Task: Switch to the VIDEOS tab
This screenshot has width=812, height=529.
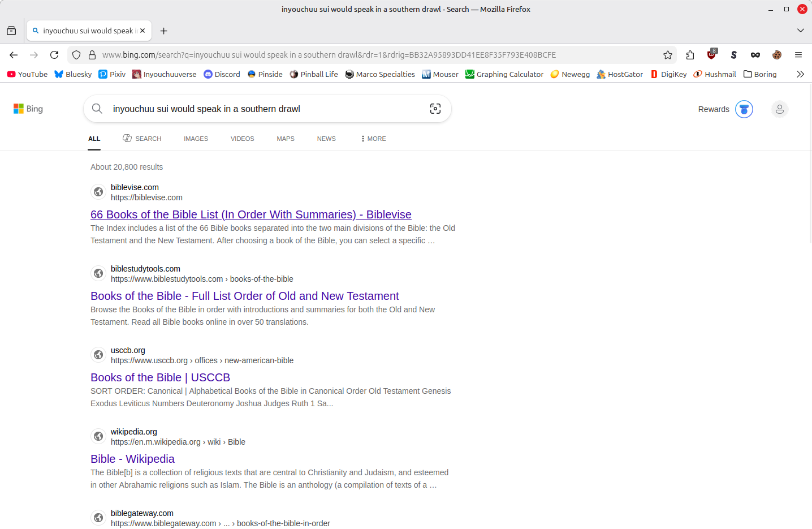Action: click(x=242, y=139)
